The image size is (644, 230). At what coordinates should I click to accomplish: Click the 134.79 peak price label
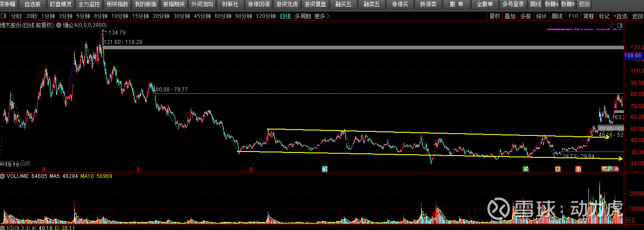117,32
